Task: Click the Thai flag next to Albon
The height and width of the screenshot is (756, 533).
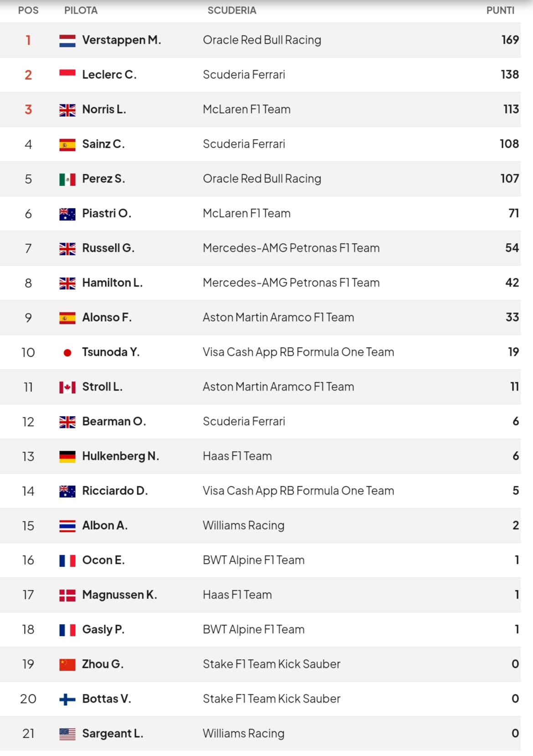Action: pyautogui.click(x=67, y=526)
